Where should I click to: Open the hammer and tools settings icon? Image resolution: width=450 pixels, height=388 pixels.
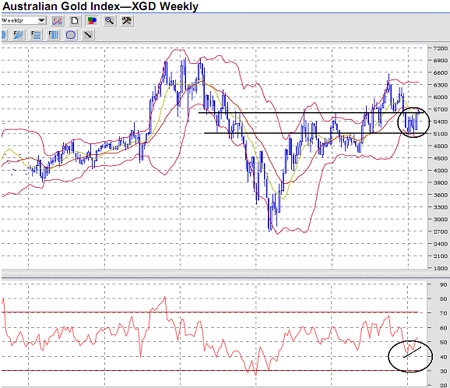pyautogui.click(x=127, y=21)
